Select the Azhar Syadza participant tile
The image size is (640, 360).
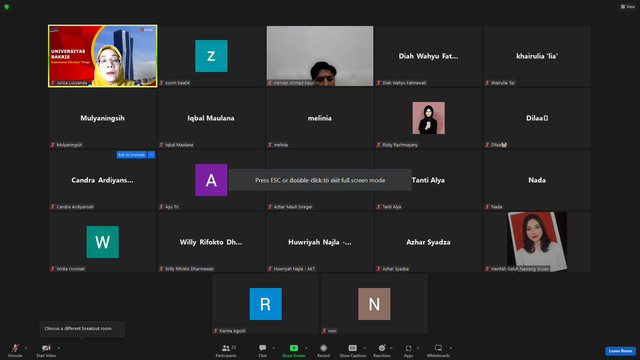(x=428, y=242)
